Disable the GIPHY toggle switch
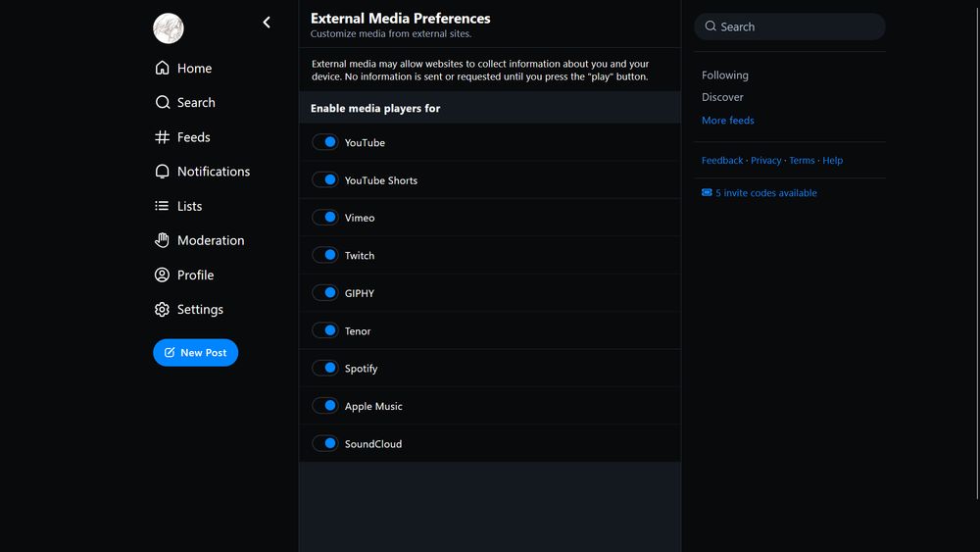The width and height of the screenshot is (980, 552). pos(325,293)
